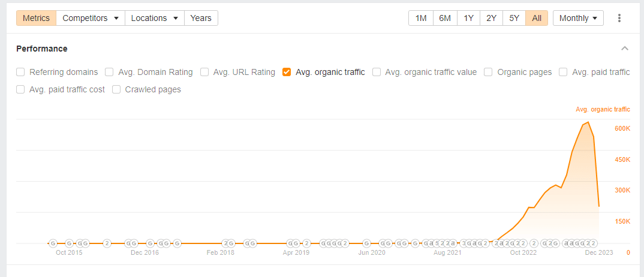Click marker labeled 3 after Aug 2021
644x277 pixels.
click(464, 243)
